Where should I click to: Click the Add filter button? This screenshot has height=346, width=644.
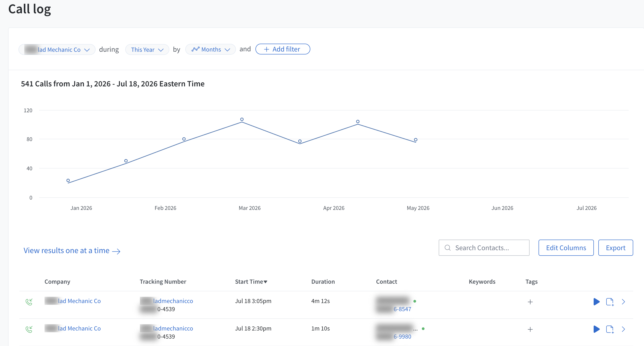(x=283, y=49)
